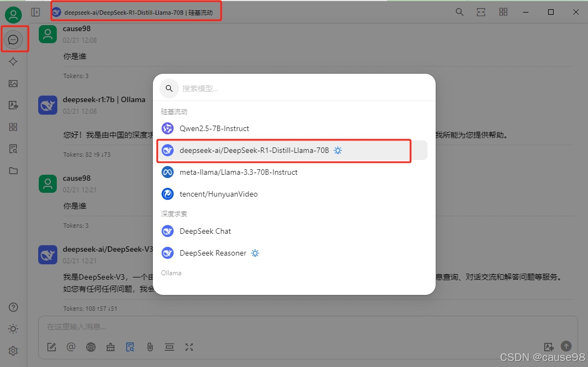Toggle the assistant side panel icon
The width and height of the screenshot is (588, 367).
[x=35, y=13]
